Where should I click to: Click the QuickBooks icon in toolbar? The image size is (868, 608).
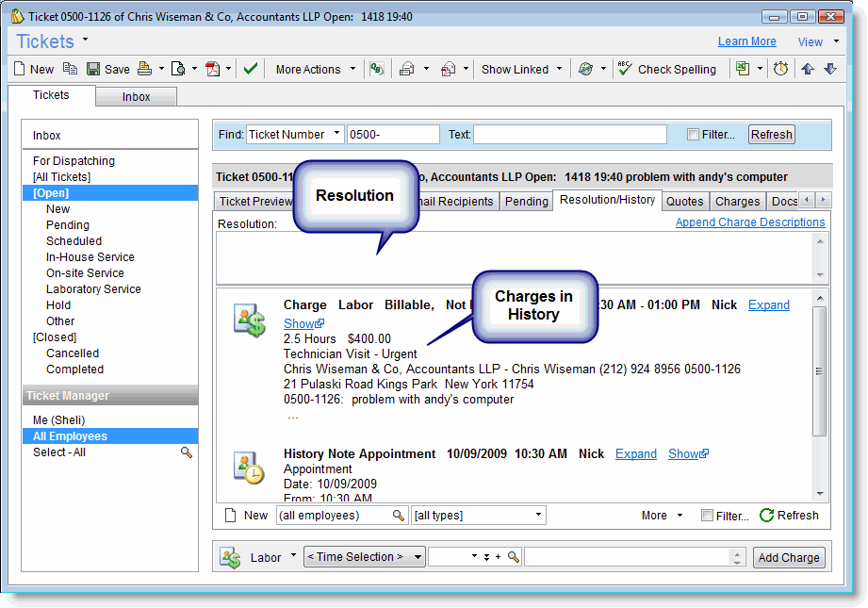[376, 69]
